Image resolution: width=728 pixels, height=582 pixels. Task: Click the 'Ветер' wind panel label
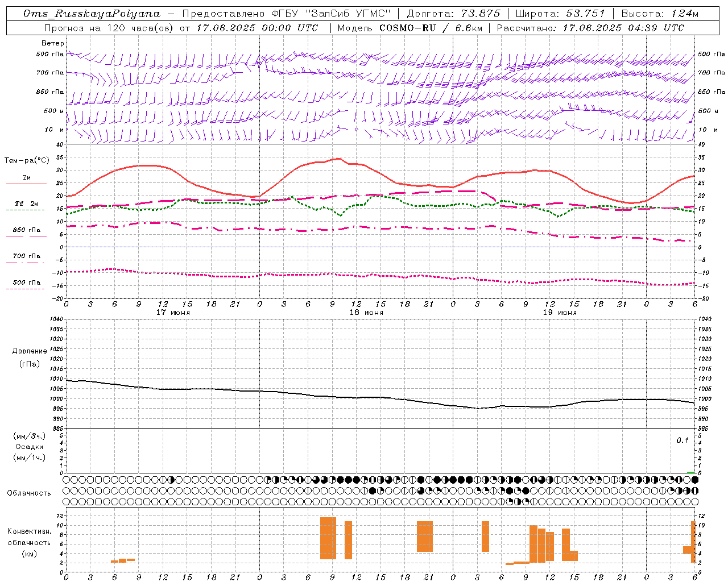(x=53, y=43)
